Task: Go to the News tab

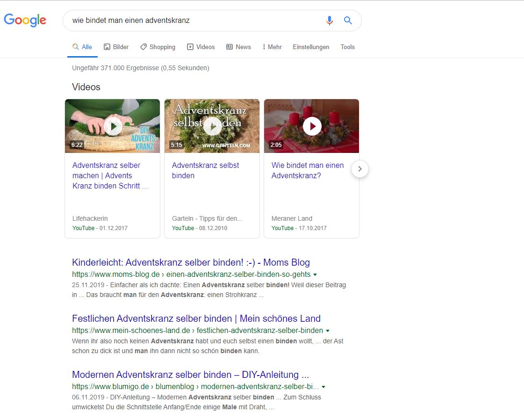Action: tap(238, 47)
